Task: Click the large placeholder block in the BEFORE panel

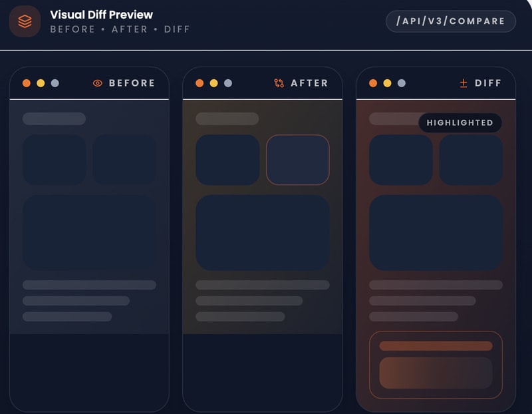Action: pos(89,233)
